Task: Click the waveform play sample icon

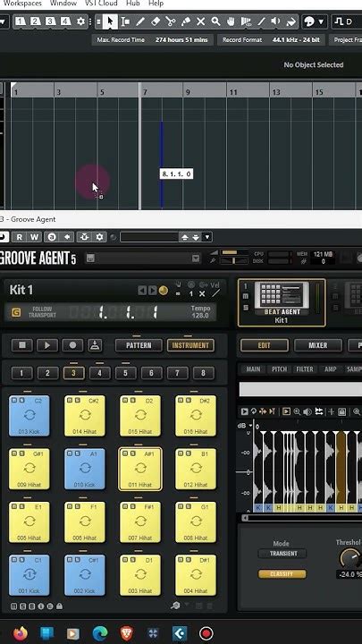Action: click(x=244, y=411)
